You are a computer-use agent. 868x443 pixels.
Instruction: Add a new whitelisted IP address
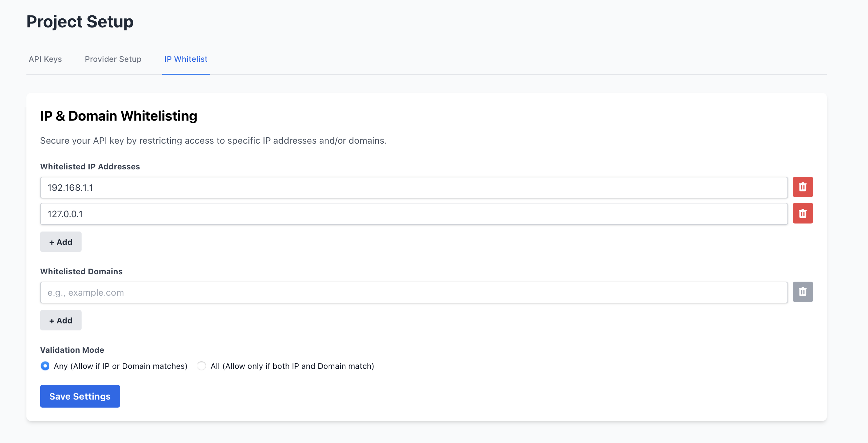point(61,242)
